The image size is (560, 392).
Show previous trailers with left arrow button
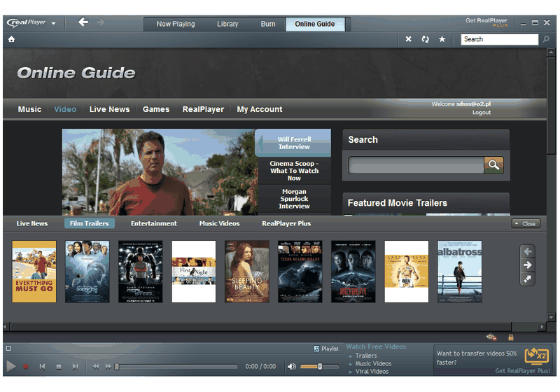coord(528,252)
